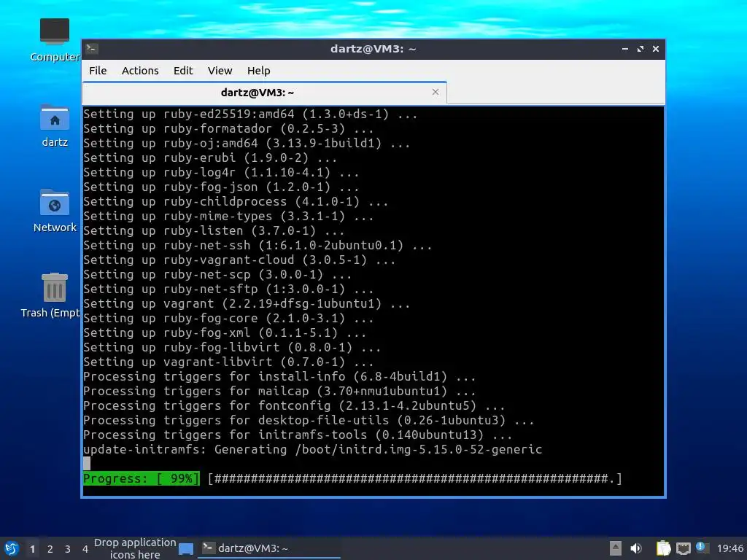Viewport: 747px width, 560px height.
Task: Open the Help menu
Action: pos(259,71)
